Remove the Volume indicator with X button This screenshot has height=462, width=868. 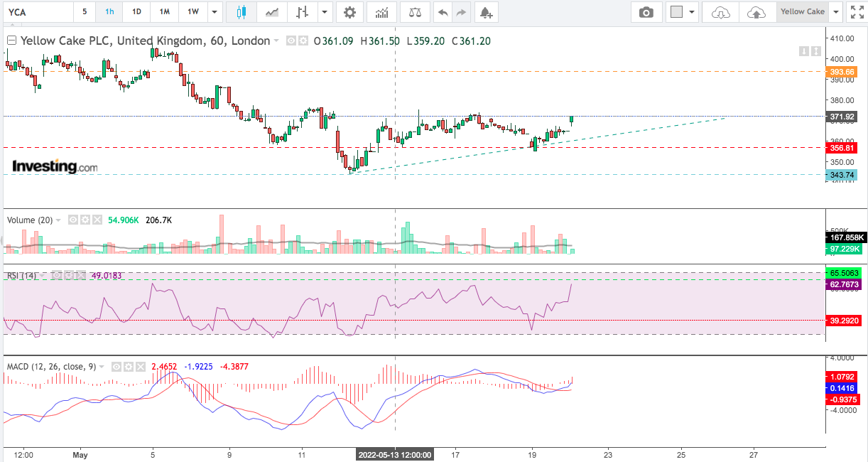[97, 220]
